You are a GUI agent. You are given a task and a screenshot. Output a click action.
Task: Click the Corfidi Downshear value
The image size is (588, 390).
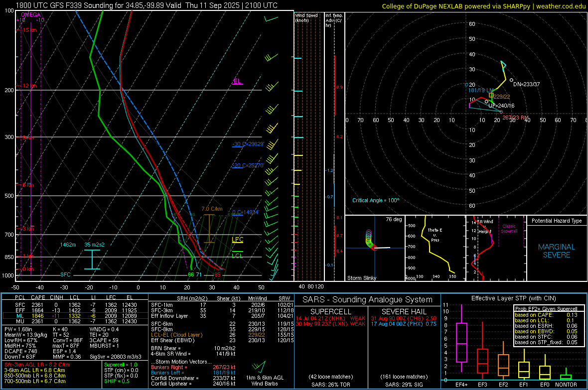[224, 378]
